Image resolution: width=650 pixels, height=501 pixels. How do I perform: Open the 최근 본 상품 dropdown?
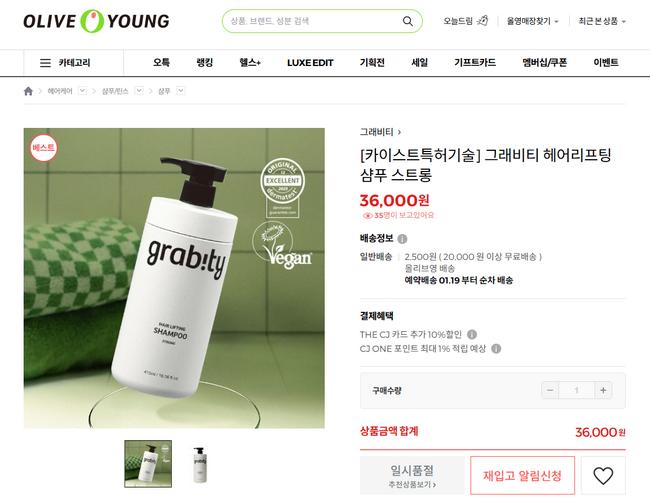click(602, 21)
